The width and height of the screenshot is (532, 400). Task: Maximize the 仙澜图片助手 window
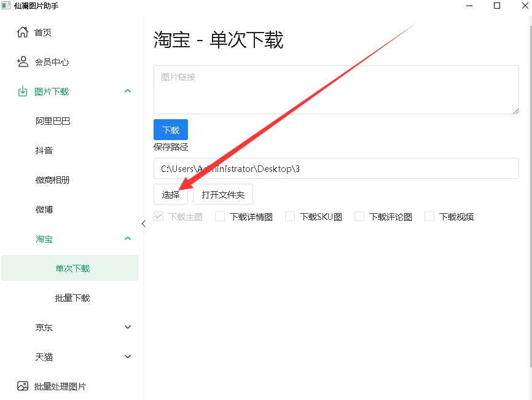point(497,6)
